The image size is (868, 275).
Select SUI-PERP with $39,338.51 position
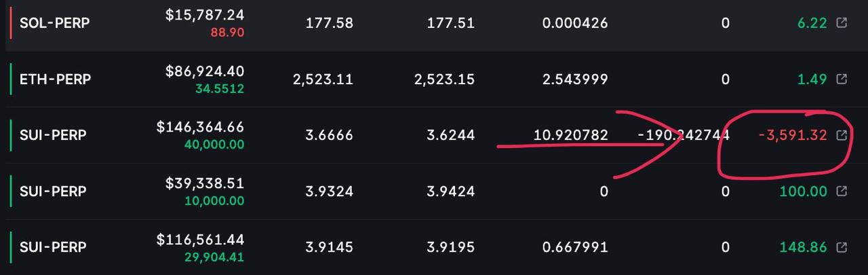tap(53, 191)
